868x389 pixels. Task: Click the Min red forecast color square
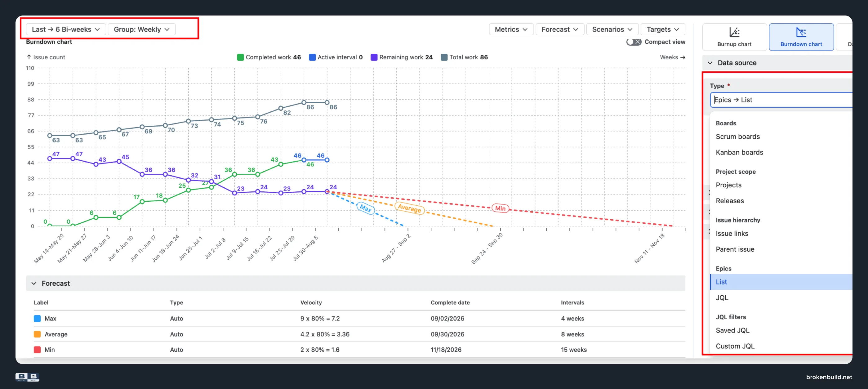pyautogui.click(x=38, y=350)
